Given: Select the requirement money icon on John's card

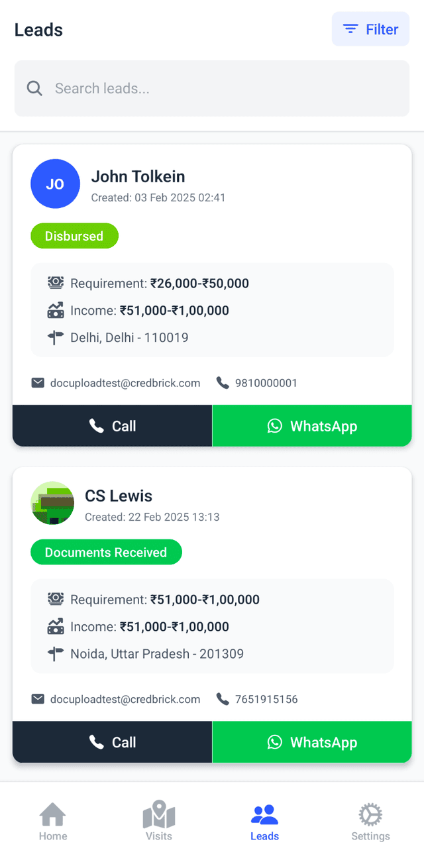Looking at the screenshot, I should click(56, 283).
